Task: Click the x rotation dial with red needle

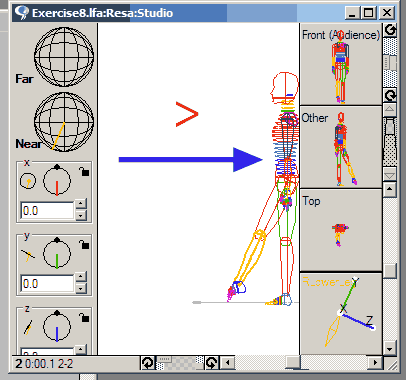Action: tap(57, 181)
